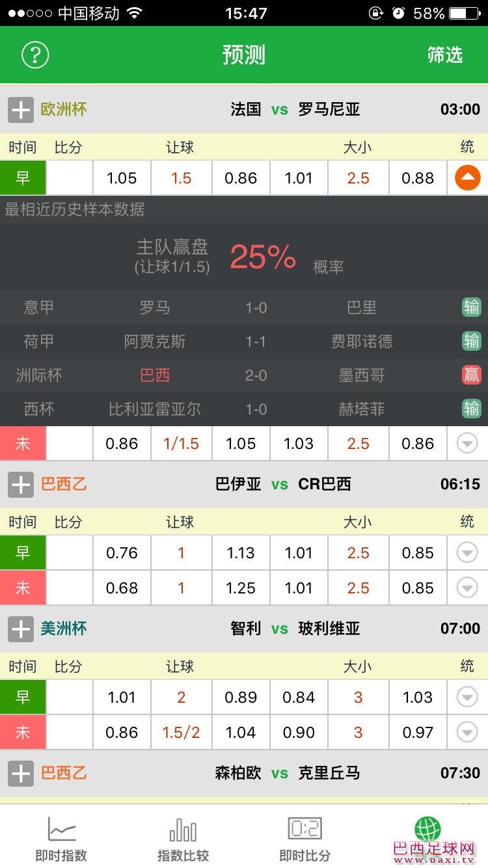Tap the 巴西足球网 globe icon
488x868 pixels.
tap(427, 826)
